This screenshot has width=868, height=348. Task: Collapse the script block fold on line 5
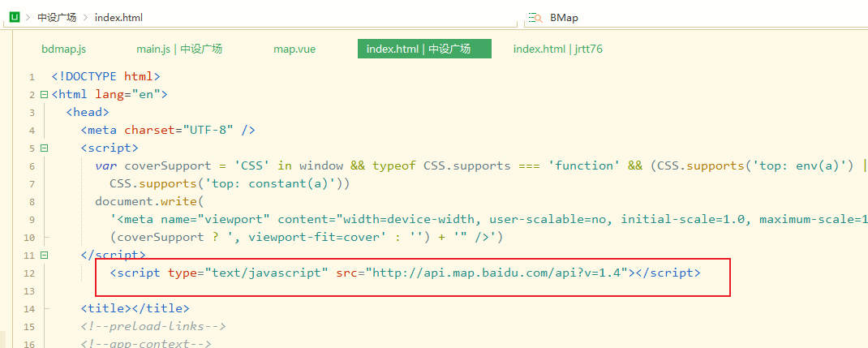45,148
